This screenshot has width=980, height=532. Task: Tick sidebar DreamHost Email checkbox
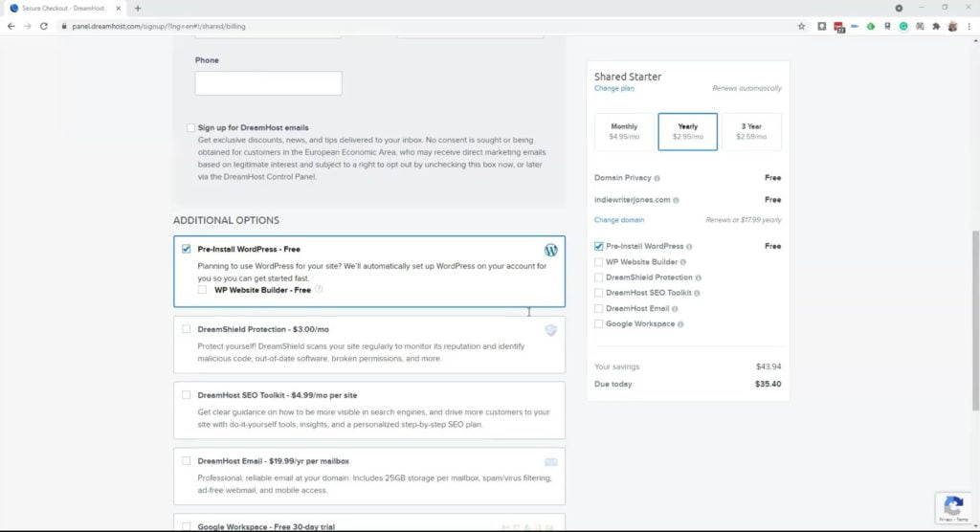pyautogui.click(x=599, y=308)
